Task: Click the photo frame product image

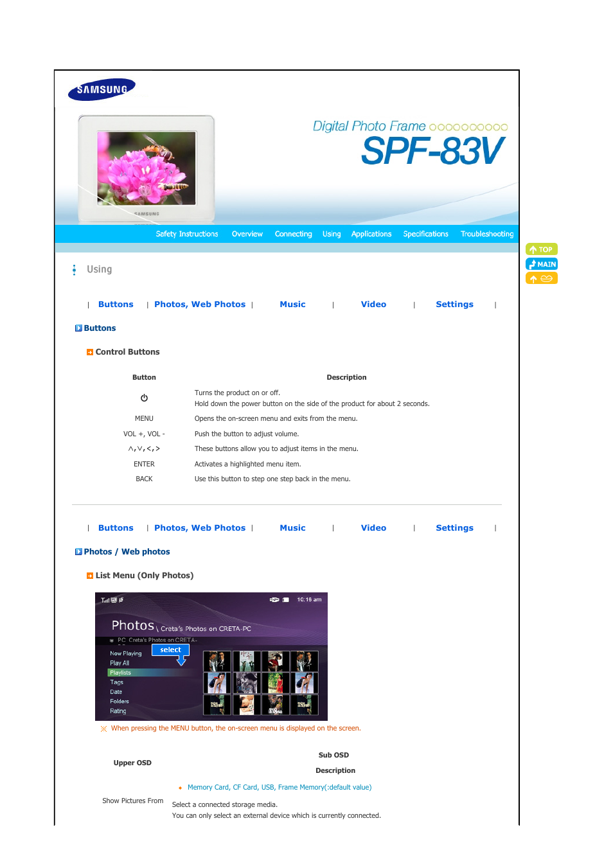Action: [147, 168]
